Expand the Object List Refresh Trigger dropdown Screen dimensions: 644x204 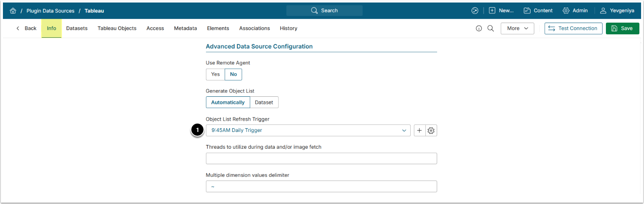coord(308,130)
